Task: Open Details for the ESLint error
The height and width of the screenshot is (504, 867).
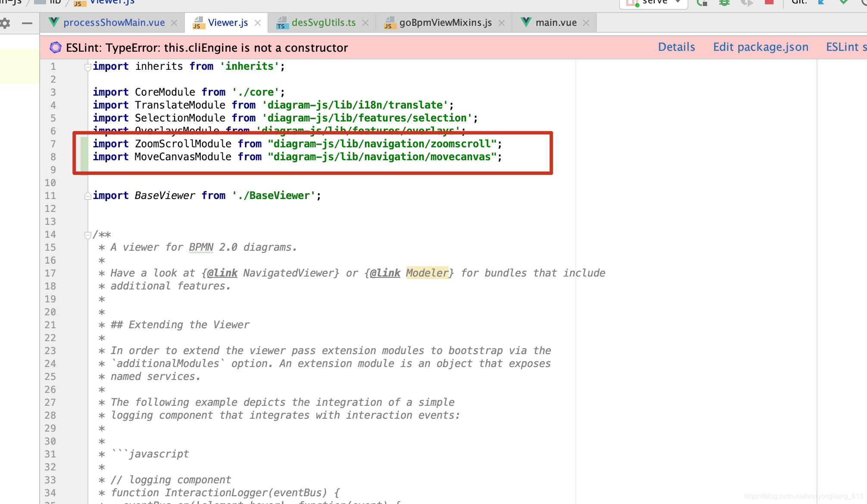Action: [x=677, y=47]
